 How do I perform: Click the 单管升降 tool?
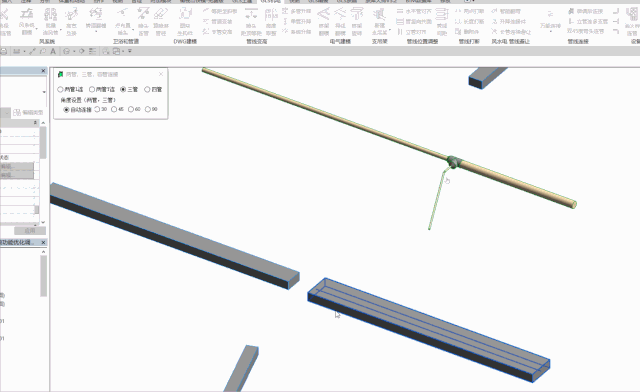(297, 21)
